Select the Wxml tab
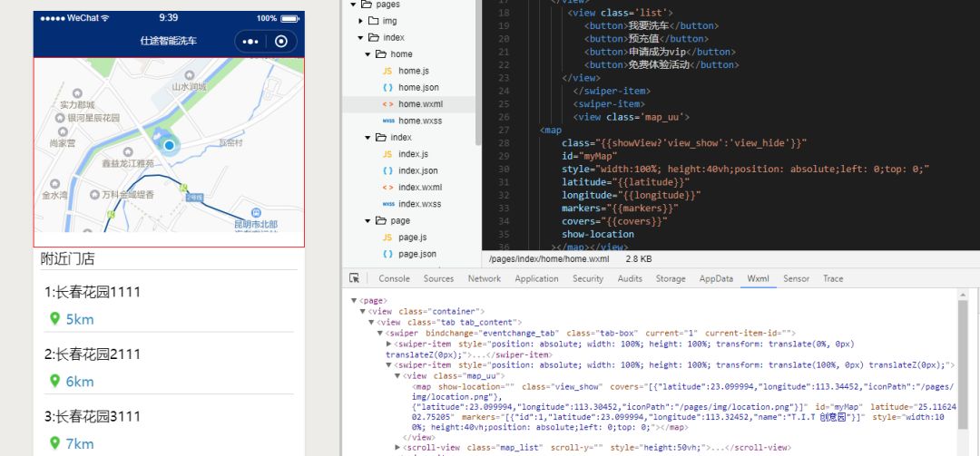The image size is (980, 456). click(758, 278)
